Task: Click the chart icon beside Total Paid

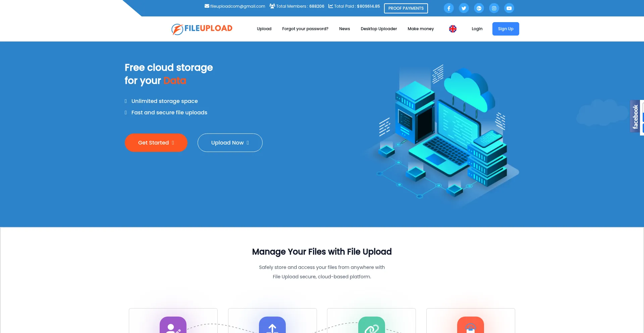Action: coord(331,6)
